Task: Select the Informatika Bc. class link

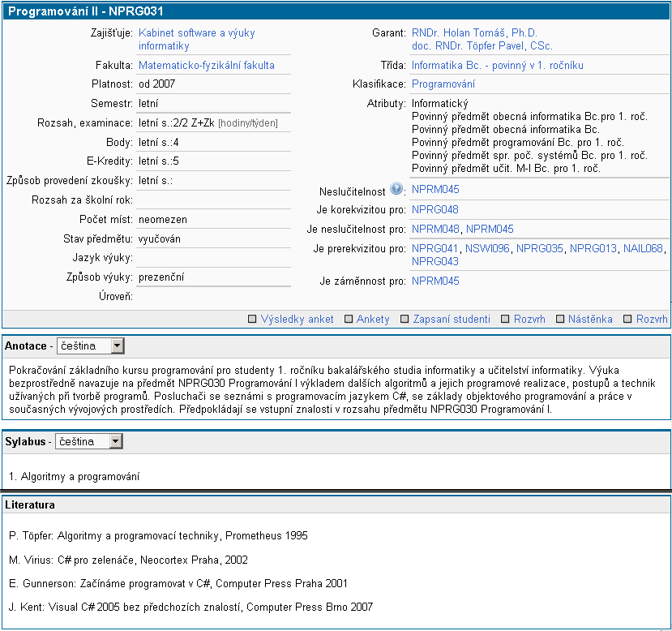Action: pyautogui.click(x=497, y=65)
